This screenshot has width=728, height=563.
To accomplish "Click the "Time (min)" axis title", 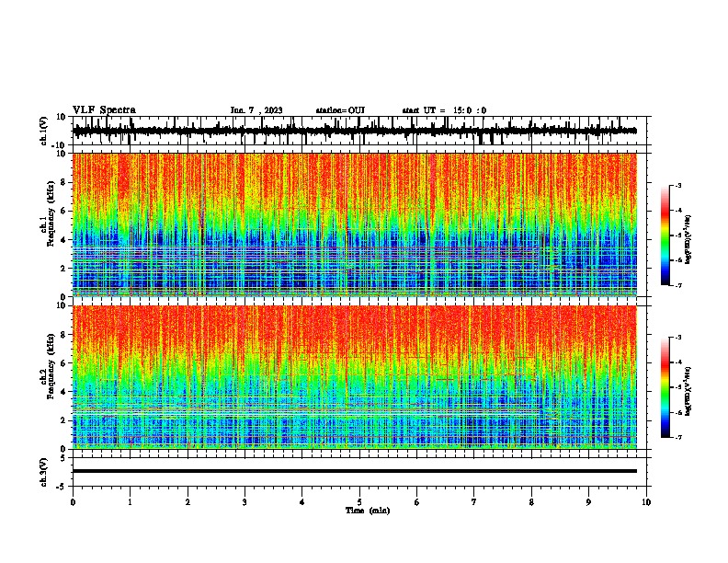I will coord(368,511).
